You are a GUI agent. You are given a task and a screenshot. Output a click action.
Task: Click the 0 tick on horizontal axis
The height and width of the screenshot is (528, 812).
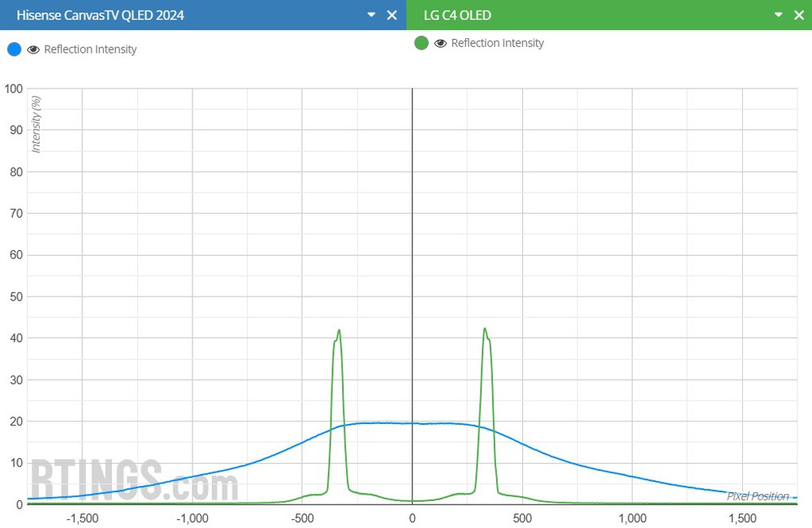point(412,517)
